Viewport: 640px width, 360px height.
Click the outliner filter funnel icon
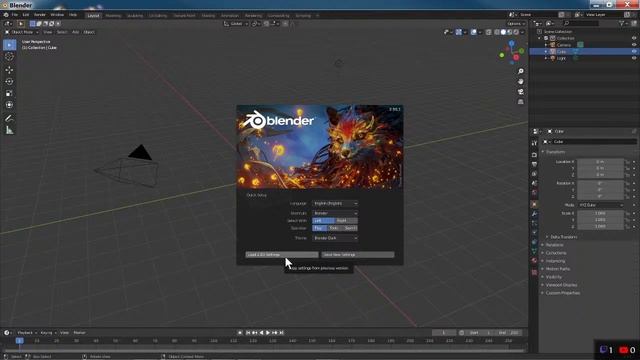622,23
